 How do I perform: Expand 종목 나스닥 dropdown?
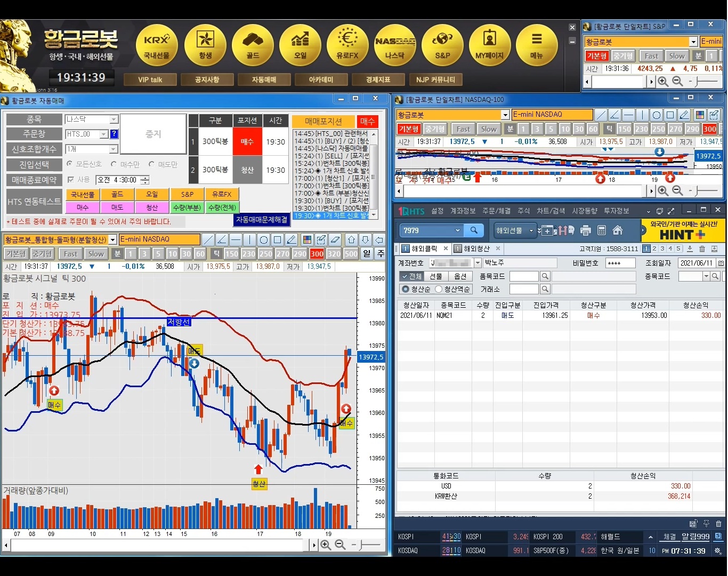pyautogui.click(x=114, y=119)
